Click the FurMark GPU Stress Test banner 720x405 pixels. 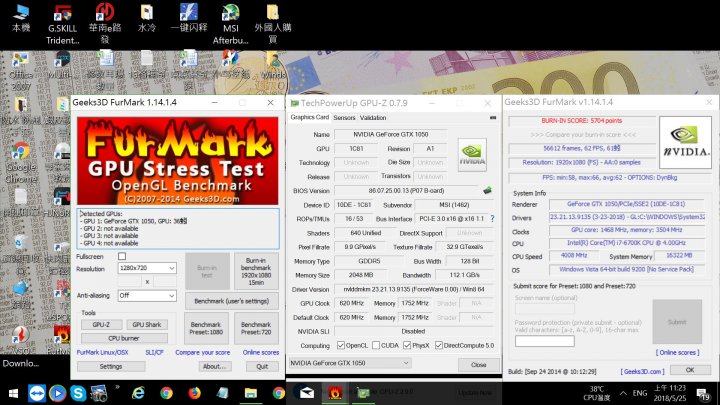coord(178,161)
